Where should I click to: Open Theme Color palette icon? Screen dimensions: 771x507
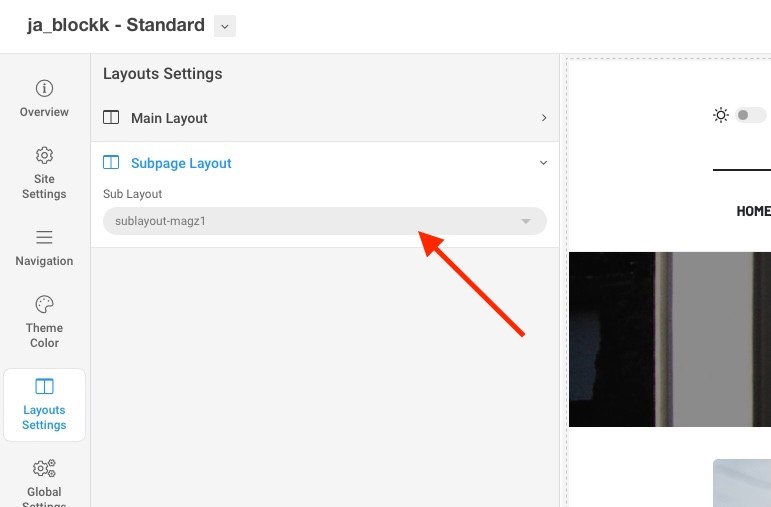pos(44,304)
